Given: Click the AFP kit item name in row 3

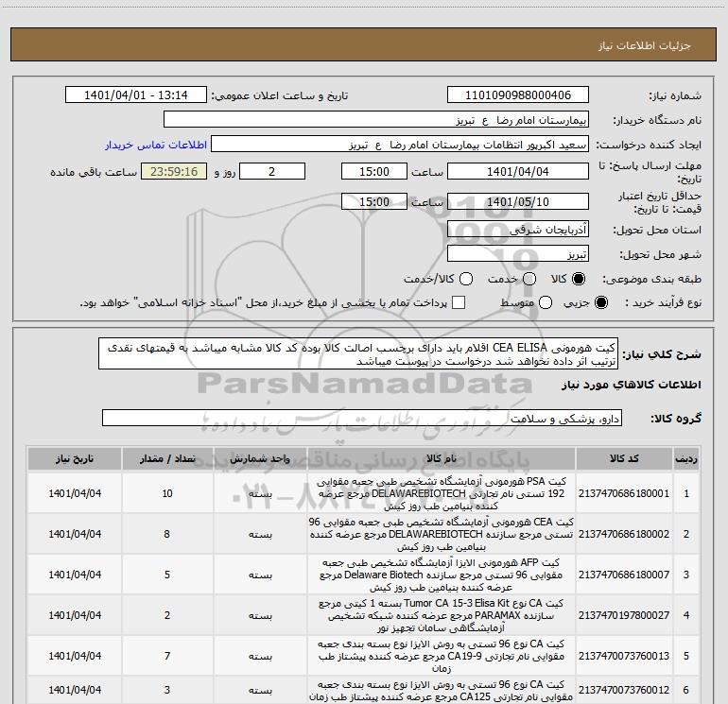Looking at the screenshot, I should 442,575.
